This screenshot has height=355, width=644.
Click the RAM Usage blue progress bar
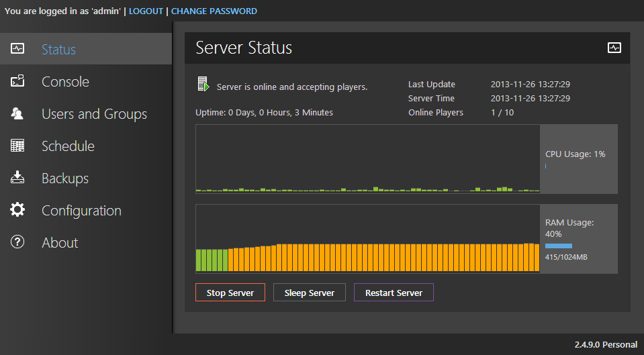point(559,246)
